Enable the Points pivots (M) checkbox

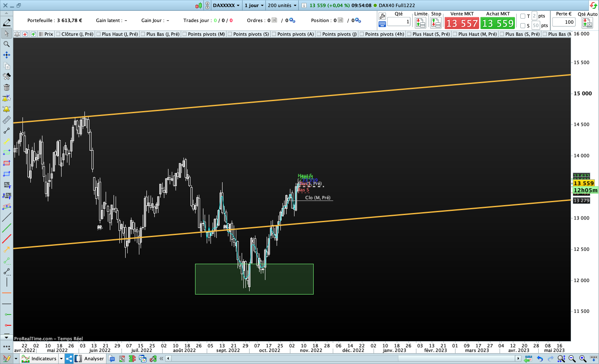point(185,34)
